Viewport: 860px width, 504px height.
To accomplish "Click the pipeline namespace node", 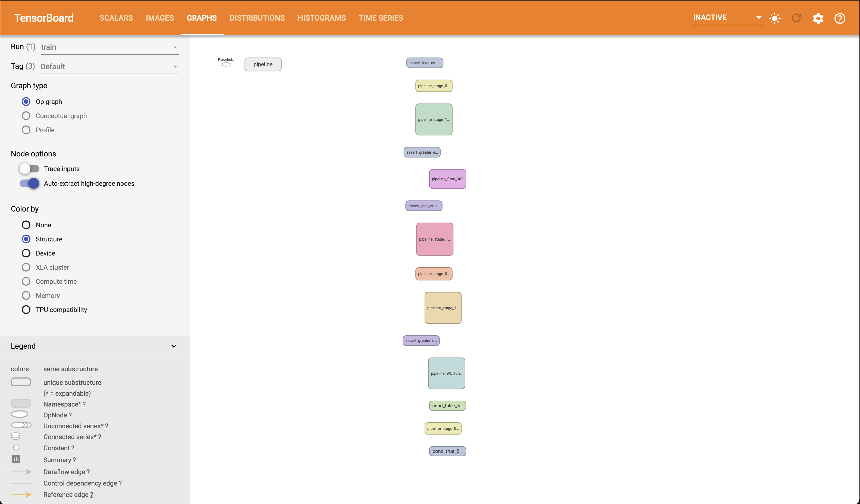I will [263, 64].
